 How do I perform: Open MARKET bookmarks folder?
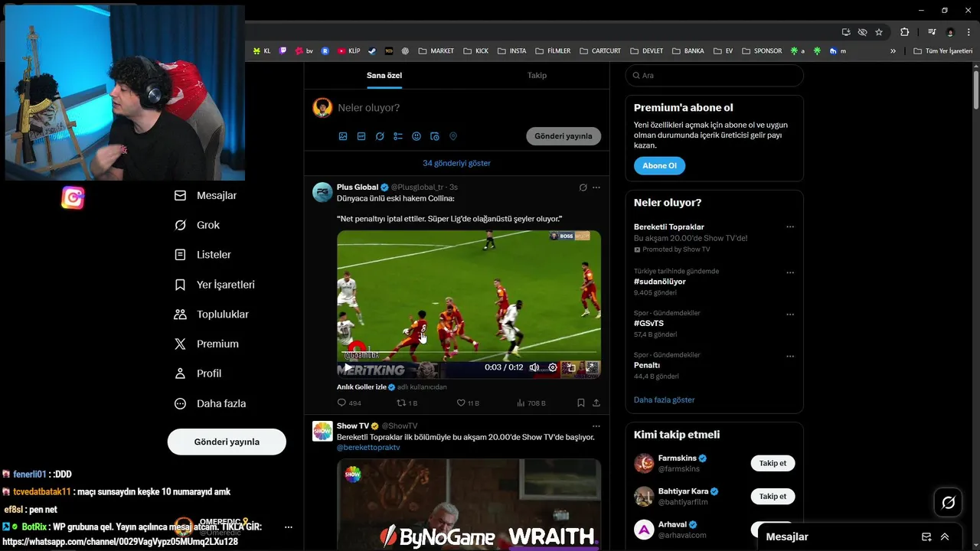coord(436,51)
